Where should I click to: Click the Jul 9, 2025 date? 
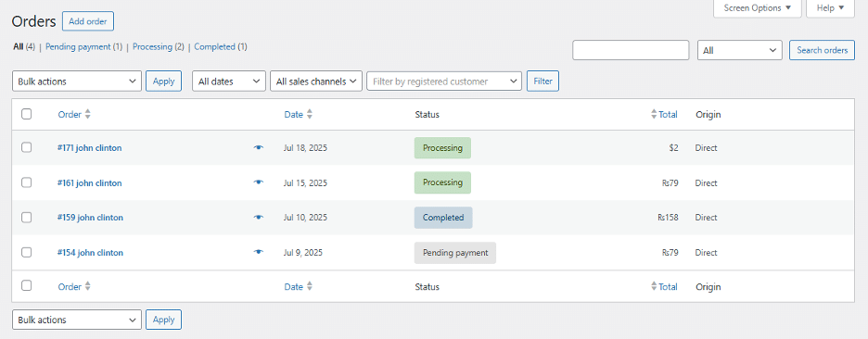click(303, 252)
